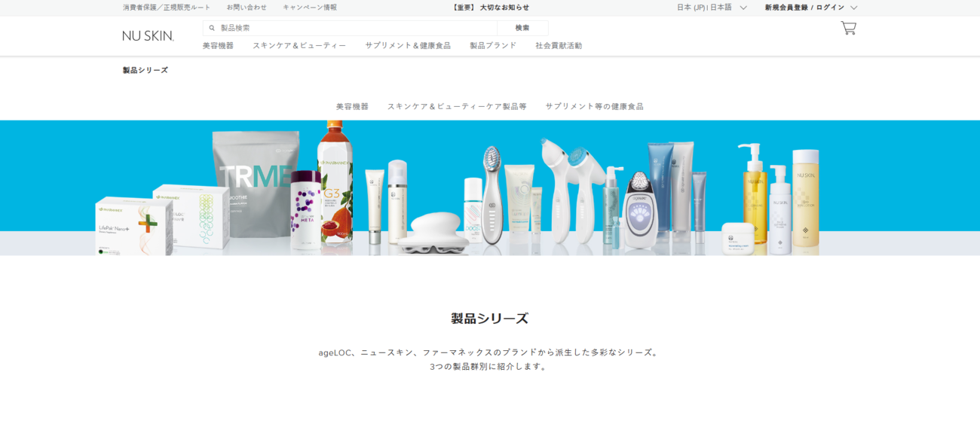This screenshot has height=430, width=980.
Task: Click text beginning ageLOC、ニュースキン
Action: tap(489, 352)
